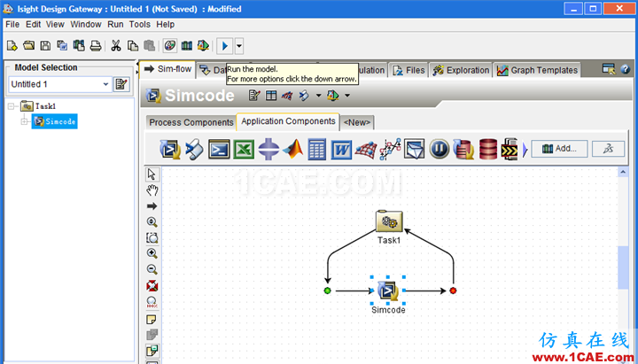
Task: Select the Excel component palette icon
Action: [x=244, y=149]
